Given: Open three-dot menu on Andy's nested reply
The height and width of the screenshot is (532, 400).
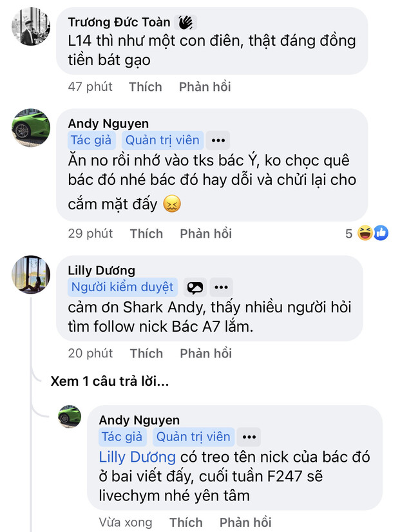Looking at the screenshot, I should 249,437.
